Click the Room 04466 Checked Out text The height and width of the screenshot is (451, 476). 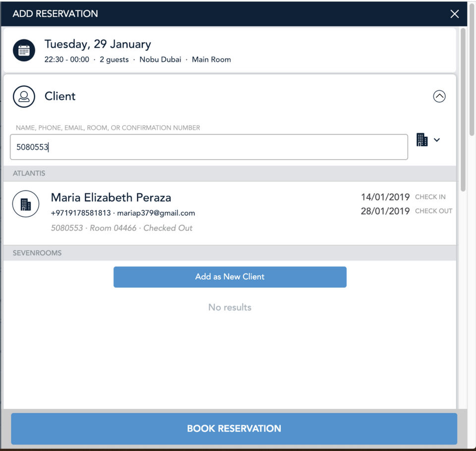tap(141, 228)
